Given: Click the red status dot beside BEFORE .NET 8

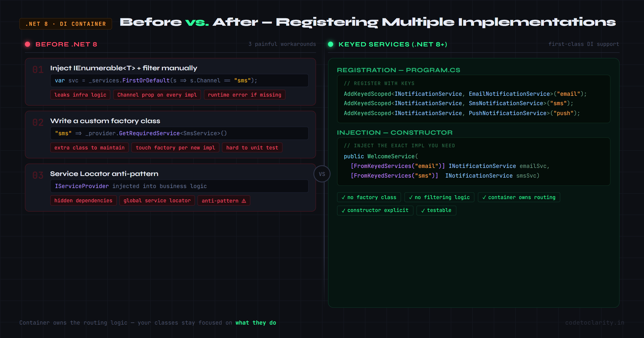Looking at the screenshot, I should coord(28,44).
